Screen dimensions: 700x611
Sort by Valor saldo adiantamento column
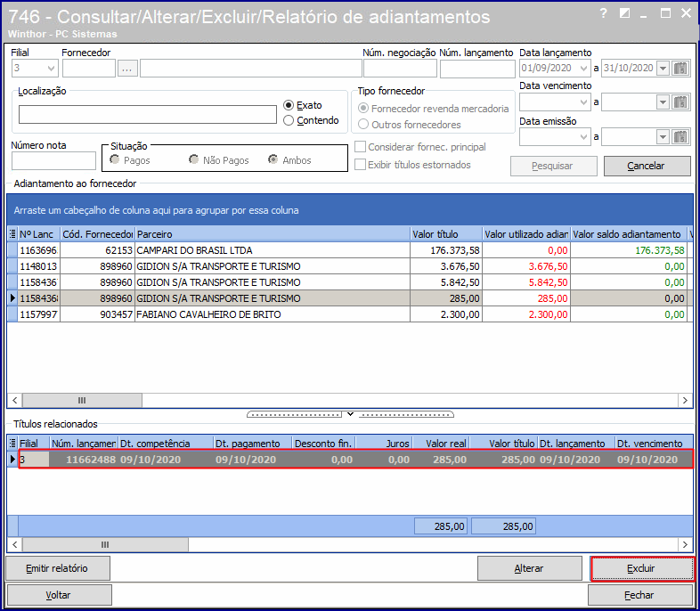(629, 234)
